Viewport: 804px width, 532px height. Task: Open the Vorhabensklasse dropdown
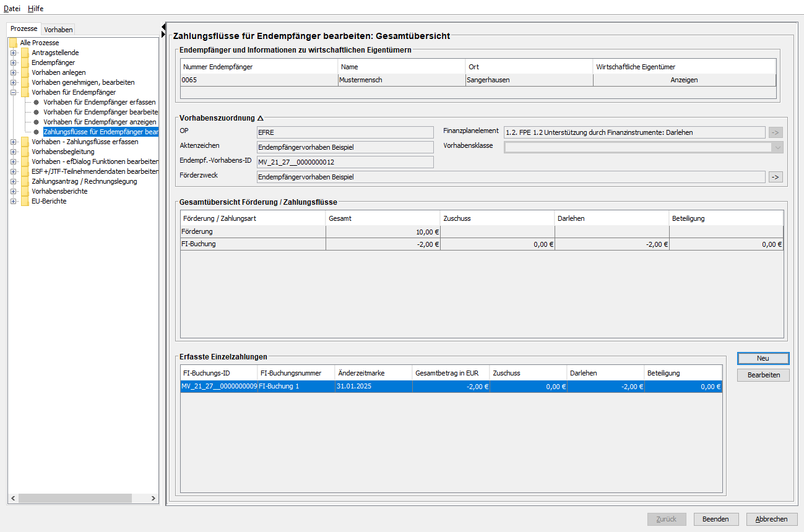tap(777, 147)
